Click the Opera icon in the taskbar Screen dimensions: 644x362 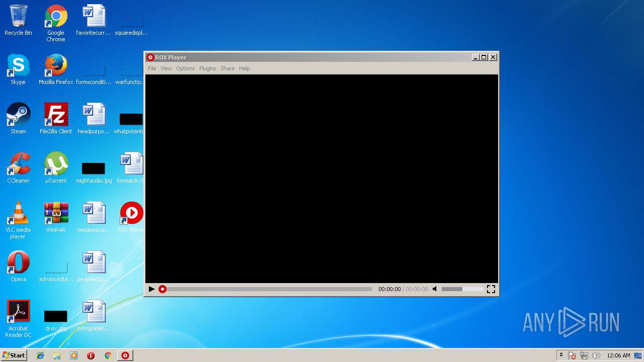click(91, 355)
